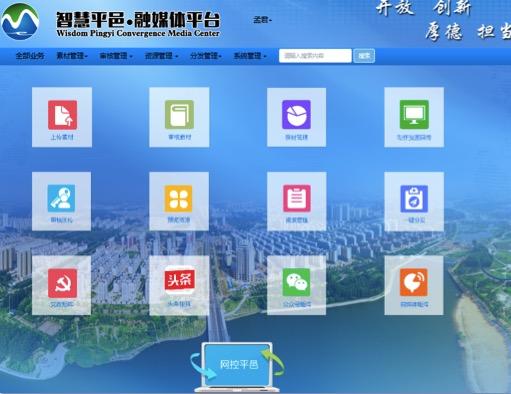Open the red upload material tile

click(x=62, y=117)
